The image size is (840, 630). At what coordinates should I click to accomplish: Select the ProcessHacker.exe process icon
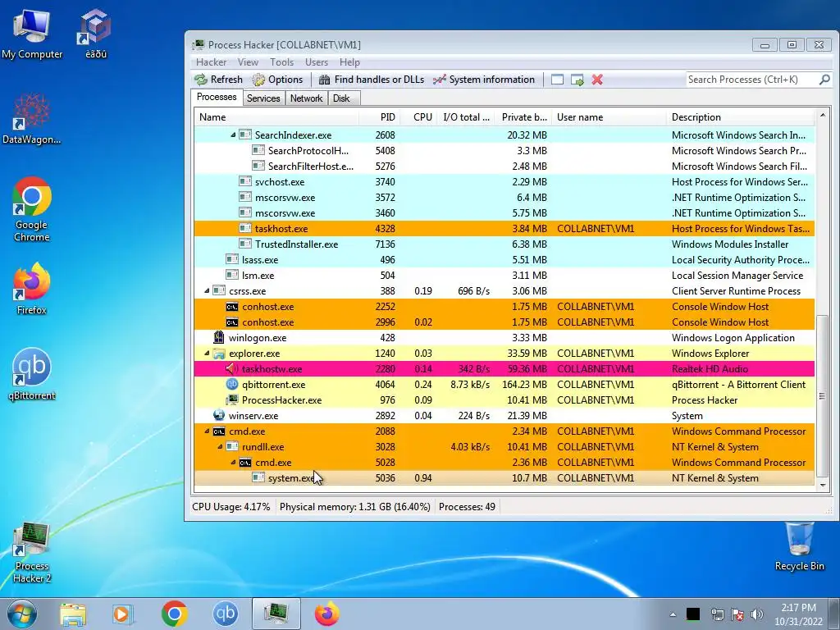[x=232, y=399]
